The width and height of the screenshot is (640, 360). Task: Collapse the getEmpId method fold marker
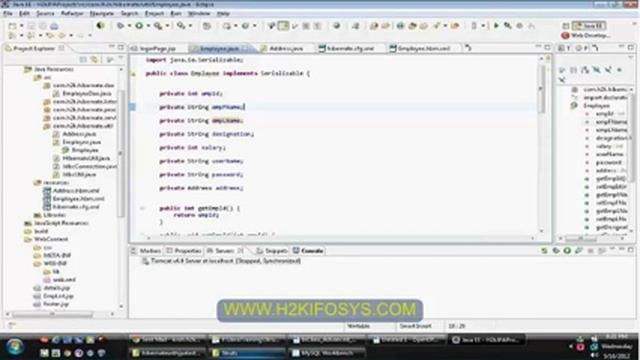pos(142,208)
